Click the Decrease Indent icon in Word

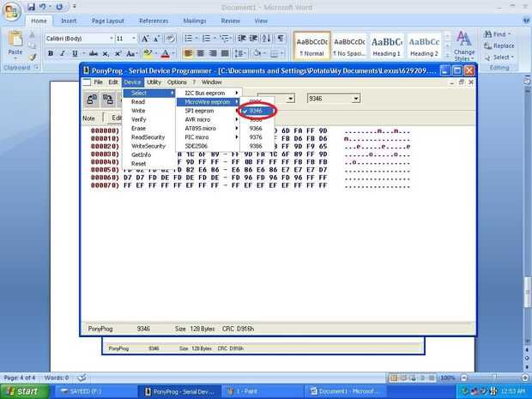242,39
